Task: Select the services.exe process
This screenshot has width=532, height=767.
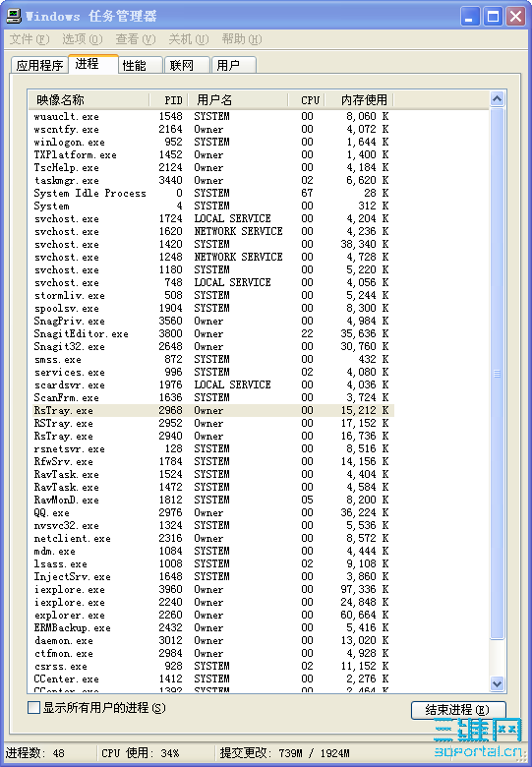Action: pos(213,372)
